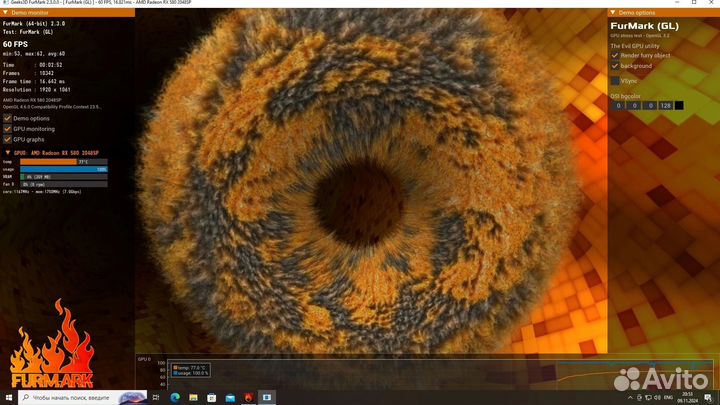Click the 'Frame time' readout line

(34, 82)
